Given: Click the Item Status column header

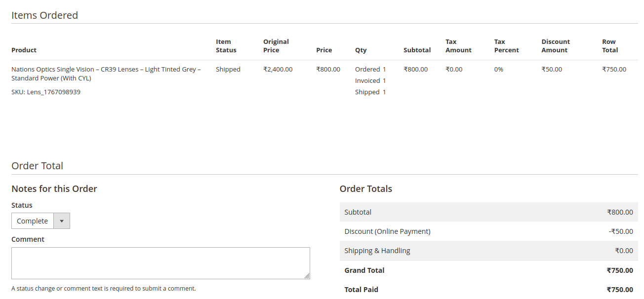Looking at the screenshot, I should pos(226,46).
